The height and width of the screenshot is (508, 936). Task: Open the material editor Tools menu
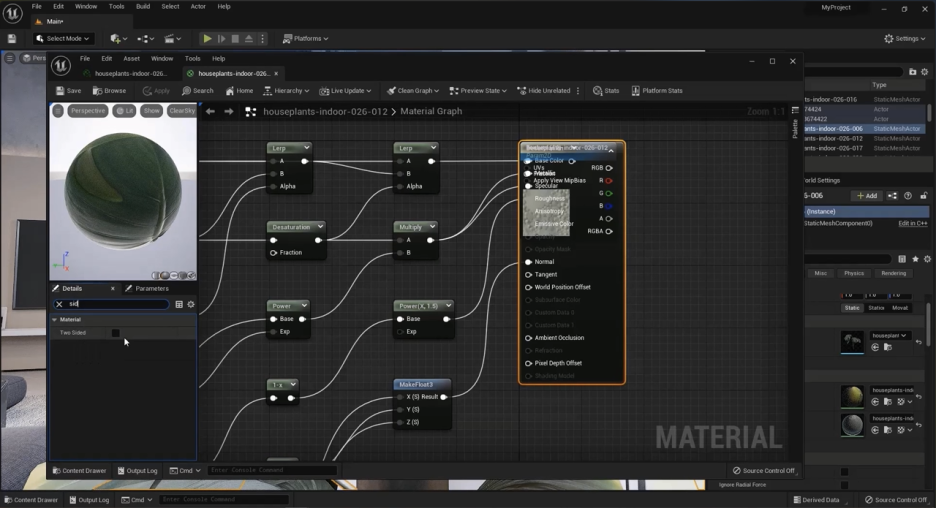pos(192,59)
